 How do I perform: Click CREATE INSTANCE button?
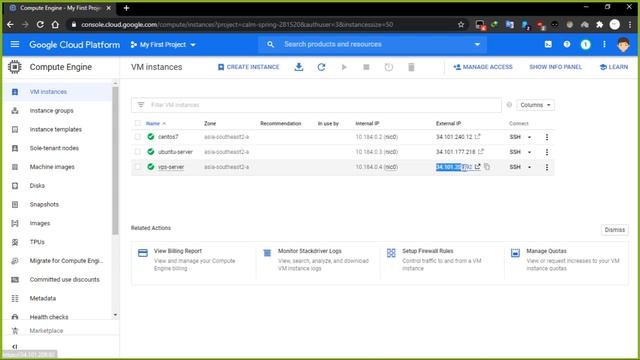pyautogui.click(x=249, y=67)
